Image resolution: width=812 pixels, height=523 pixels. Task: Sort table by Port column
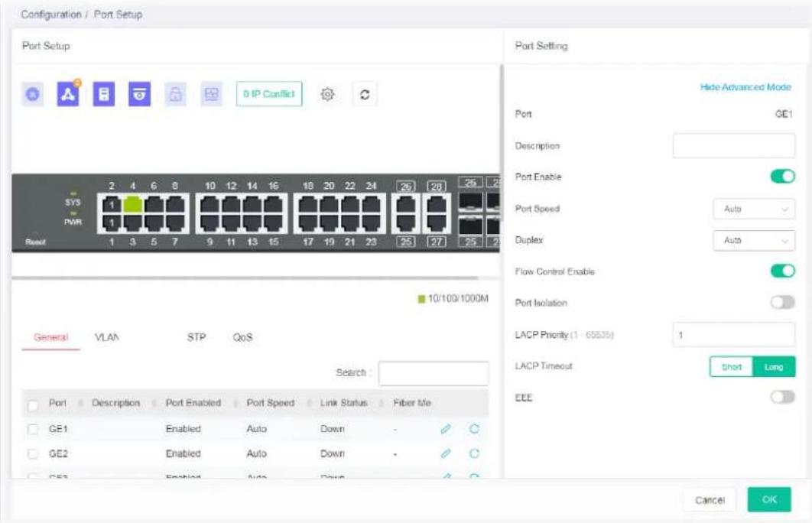point(80,404)
